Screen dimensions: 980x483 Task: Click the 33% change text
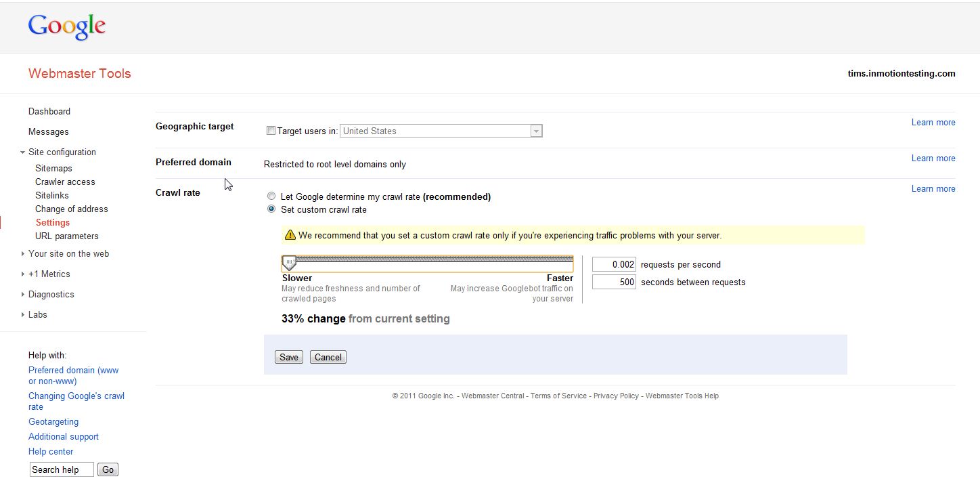313,318
